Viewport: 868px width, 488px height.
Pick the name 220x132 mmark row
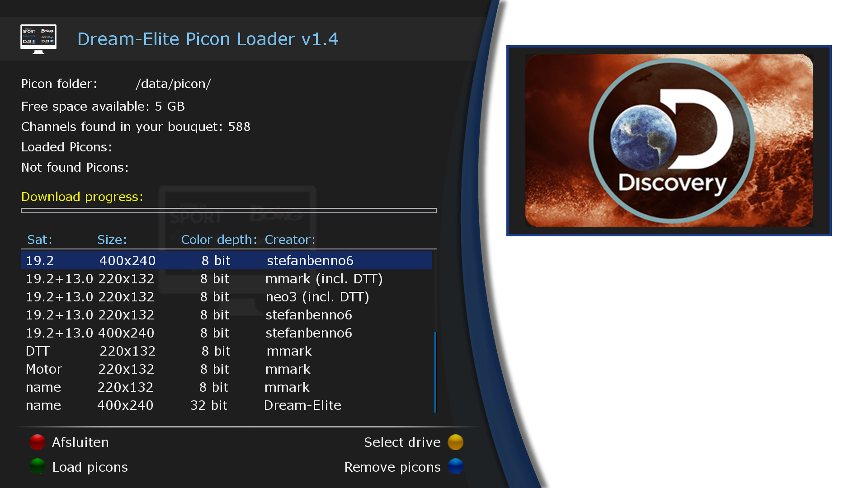coord(226,387)
